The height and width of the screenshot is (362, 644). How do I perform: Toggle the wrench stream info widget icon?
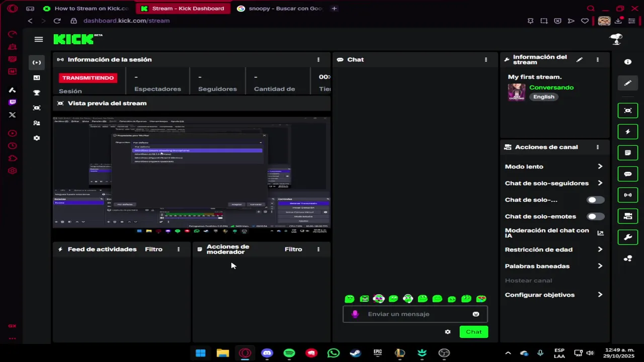click(x=628, y=237)
